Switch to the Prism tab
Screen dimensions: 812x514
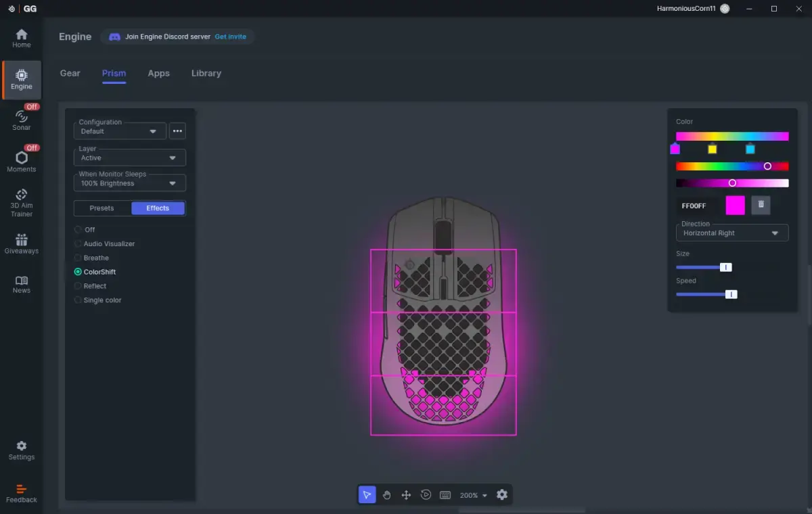coord(114,73)
